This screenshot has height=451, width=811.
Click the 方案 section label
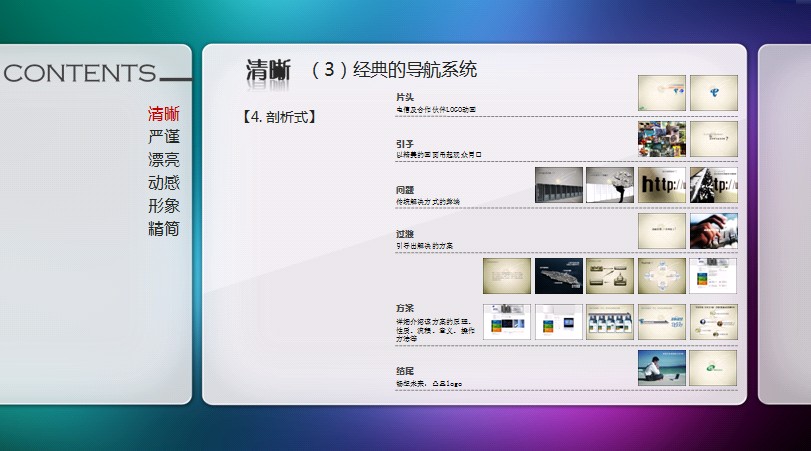[x=405, y=308]
